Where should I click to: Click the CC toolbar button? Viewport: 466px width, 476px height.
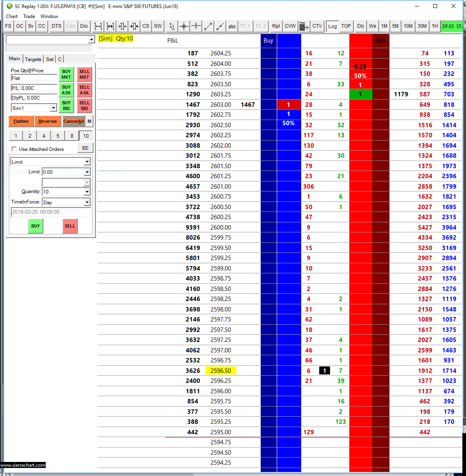coord(42,26)
